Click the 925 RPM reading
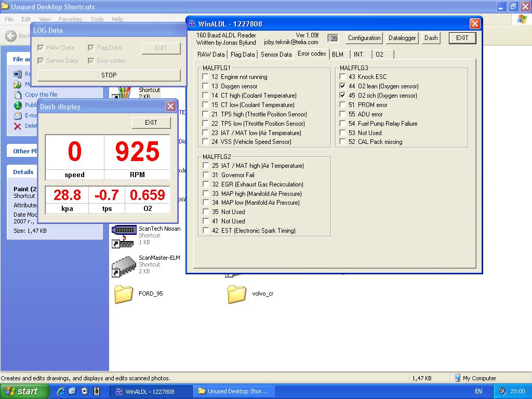 point(137,151)
